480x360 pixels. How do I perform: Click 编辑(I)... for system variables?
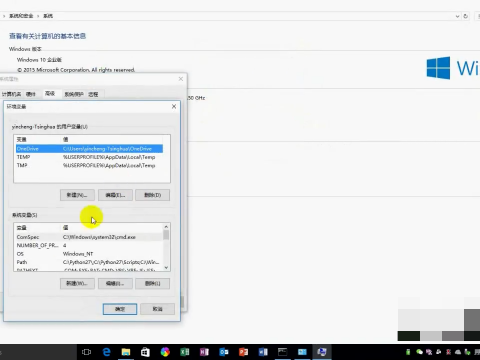(115, 284)
